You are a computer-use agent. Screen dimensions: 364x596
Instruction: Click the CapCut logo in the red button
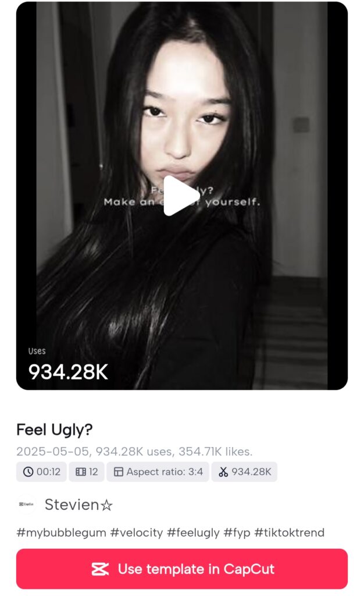[x=100, y=569]
